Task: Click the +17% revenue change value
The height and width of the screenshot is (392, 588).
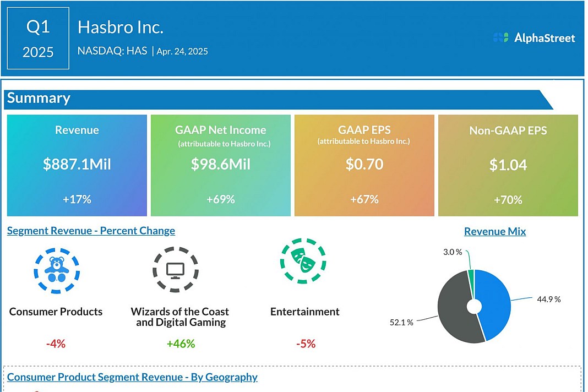Action: (77, 199)
